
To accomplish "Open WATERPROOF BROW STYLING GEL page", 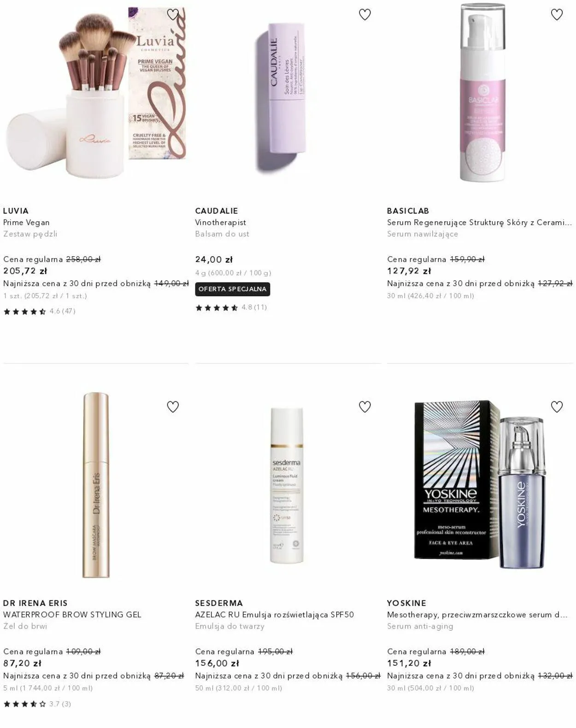I will click(72, 615).
